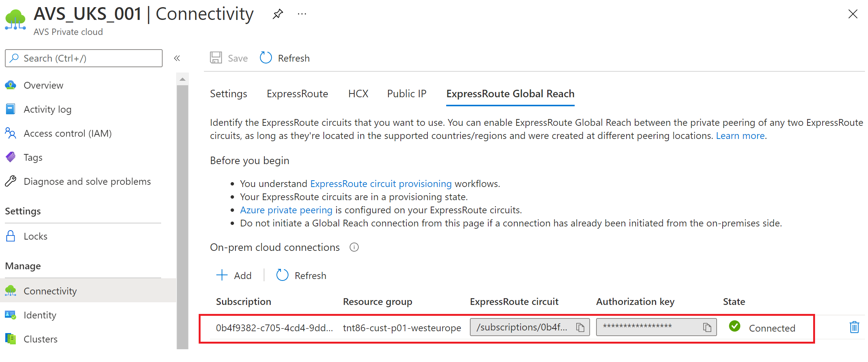Open the Learn more link
Screen dimensions: 868x362
[740, 136]
